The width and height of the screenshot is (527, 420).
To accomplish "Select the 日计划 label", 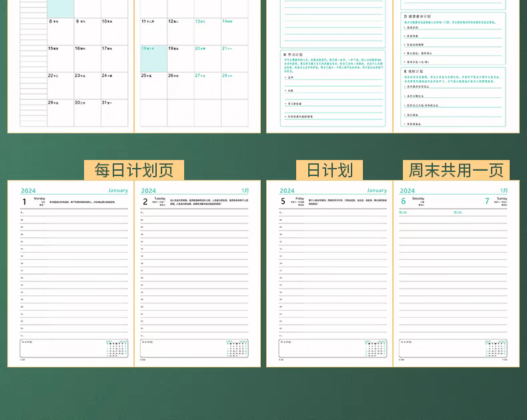I will 329,170.
